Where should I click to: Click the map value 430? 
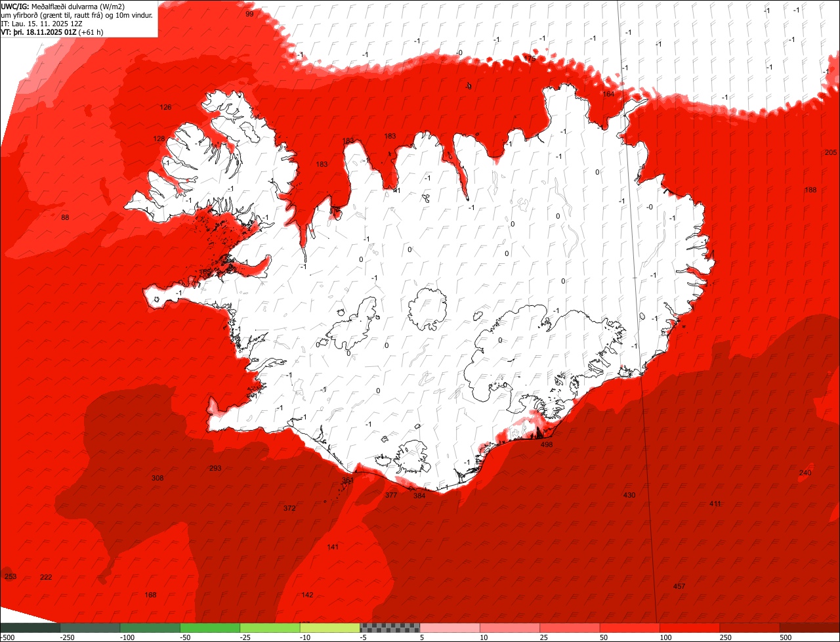tap(629, 495)
